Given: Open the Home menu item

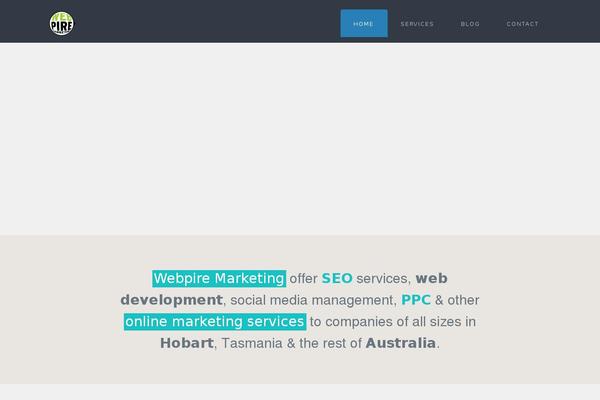Looking at the screenshot, I should coord(364,23).
